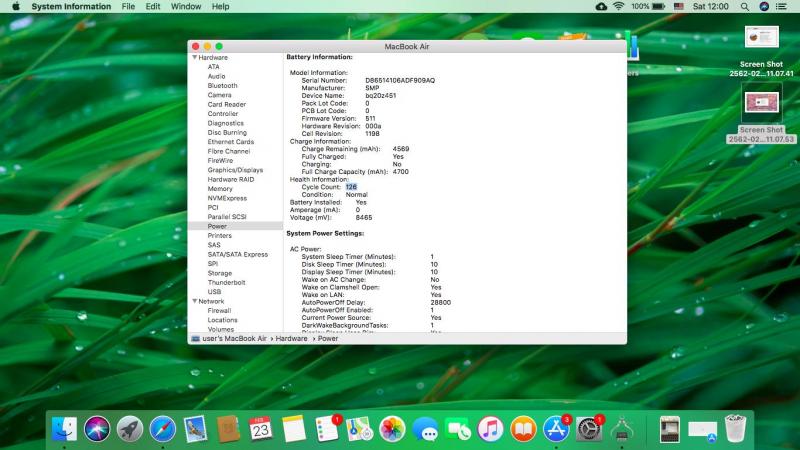Select the highlighted Power item
Viewport: 800px width, 450px height.
tap(236, 226)
